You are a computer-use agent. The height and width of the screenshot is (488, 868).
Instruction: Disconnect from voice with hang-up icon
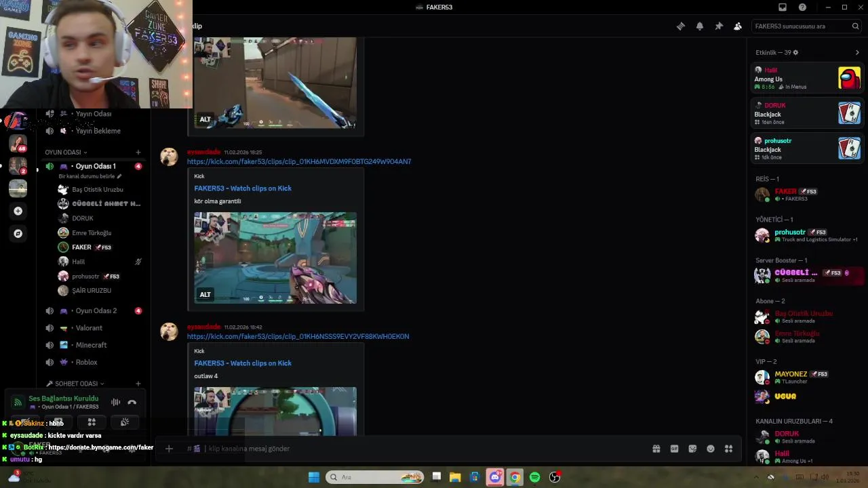coord(132,402)
